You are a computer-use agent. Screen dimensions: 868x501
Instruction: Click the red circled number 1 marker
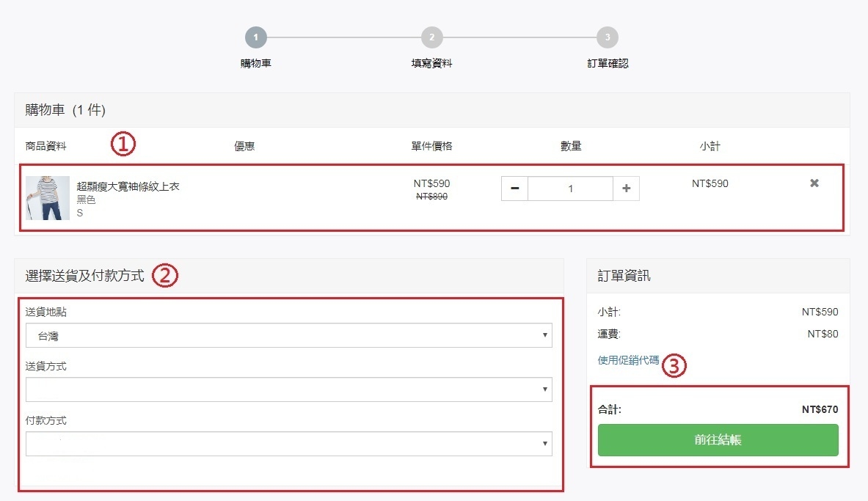123,145
